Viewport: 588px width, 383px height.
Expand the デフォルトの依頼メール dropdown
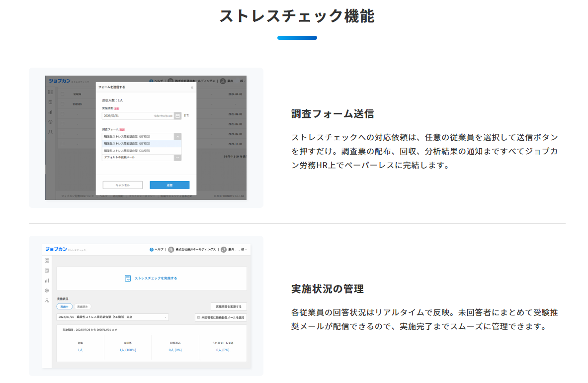click(177, 157)
